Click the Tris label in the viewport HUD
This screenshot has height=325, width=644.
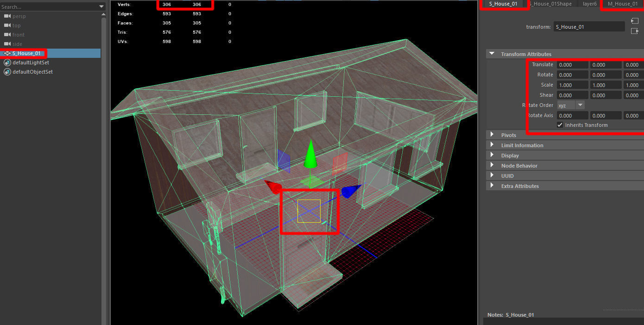(x=122, y=32)
